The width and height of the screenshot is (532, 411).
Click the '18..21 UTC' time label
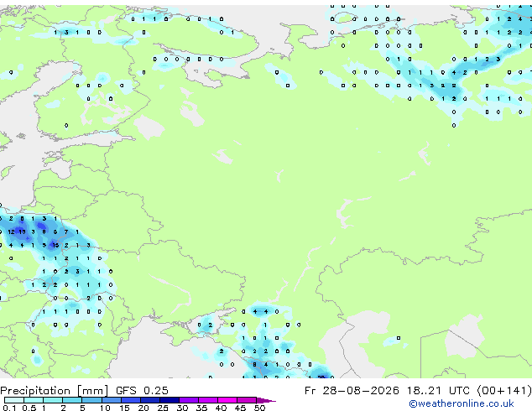(438, 391)
